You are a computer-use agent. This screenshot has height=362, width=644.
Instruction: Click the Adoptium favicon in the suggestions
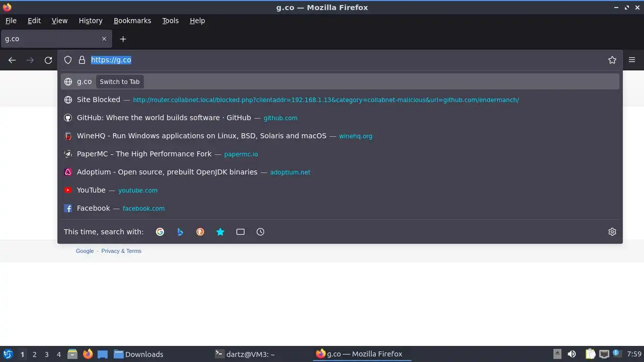68,172
